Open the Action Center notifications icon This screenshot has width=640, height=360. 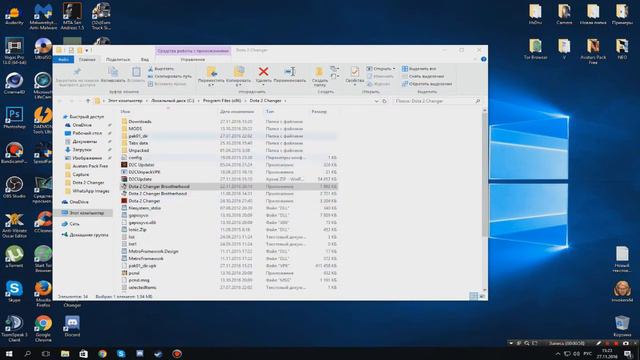[628, 353]
